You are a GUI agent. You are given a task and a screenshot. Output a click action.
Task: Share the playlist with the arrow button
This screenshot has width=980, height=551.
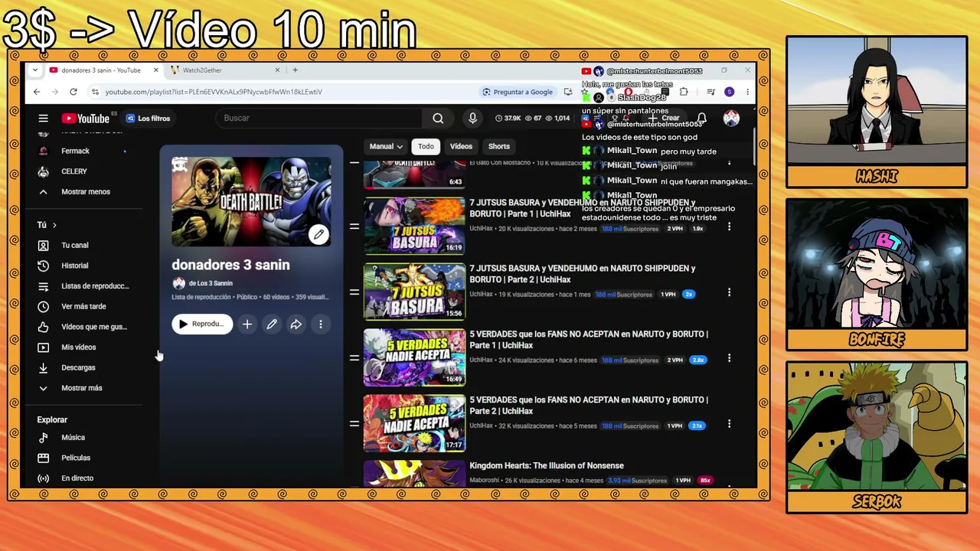tap(296, 324)
